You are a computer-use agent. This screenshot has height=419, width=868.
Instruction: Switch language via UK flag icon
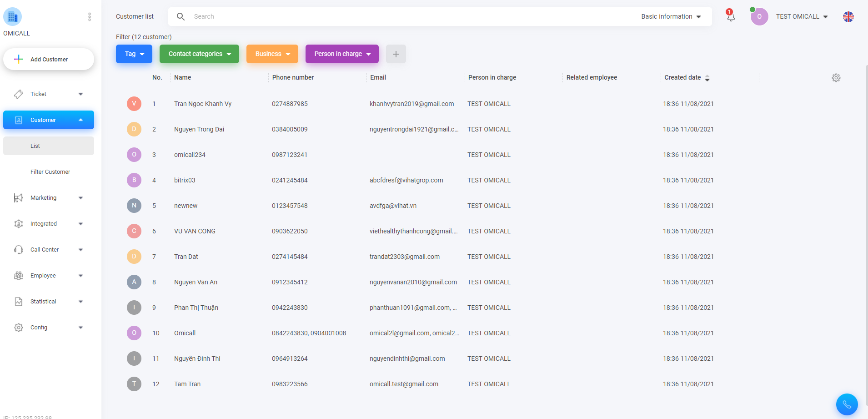tap(848, 17)
